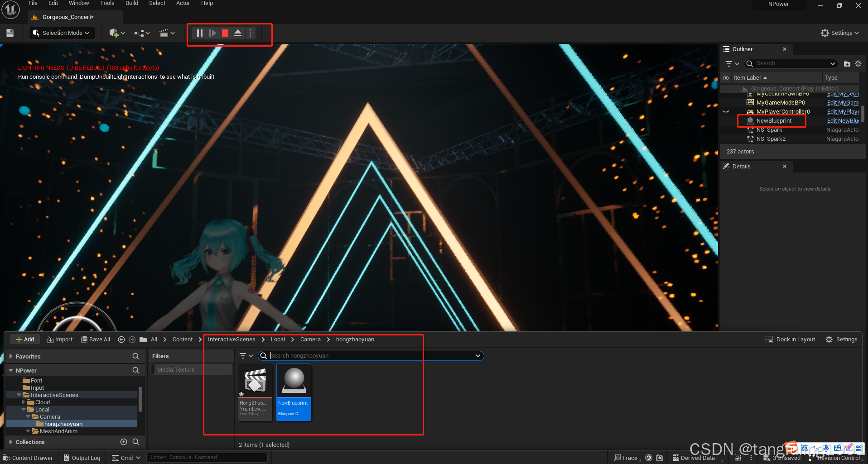Select NS_Spark2 actor in Outliner

[x=771, y=139]
